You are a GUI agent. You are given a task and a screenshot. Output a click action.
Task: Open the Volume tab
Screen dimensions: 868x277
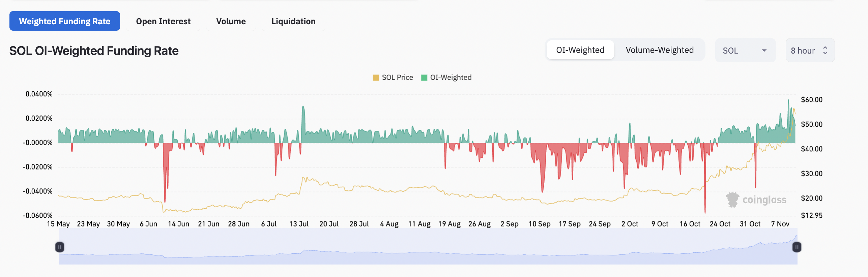[231, 21]
